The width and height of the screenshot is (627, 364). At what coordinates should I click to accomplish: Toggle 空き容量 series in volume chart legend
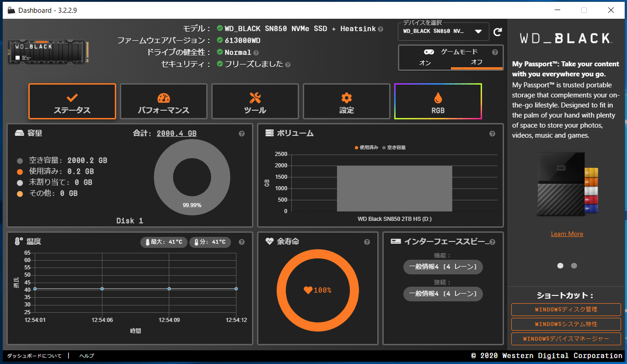point(394,148)
